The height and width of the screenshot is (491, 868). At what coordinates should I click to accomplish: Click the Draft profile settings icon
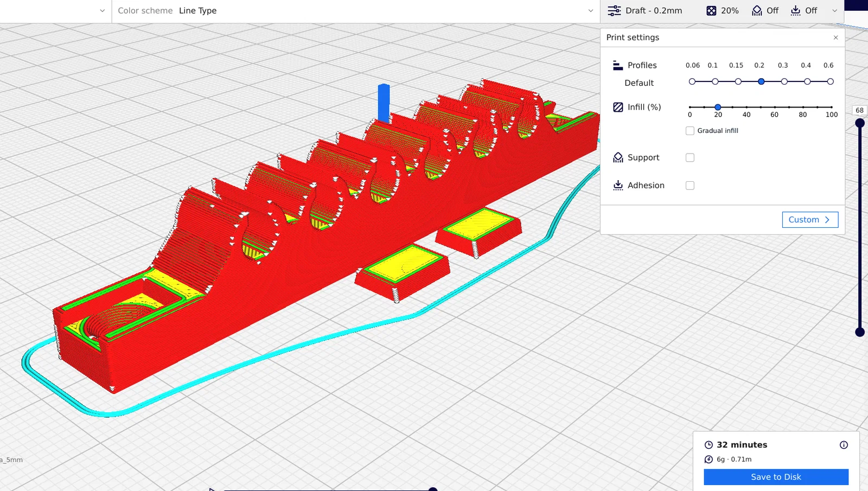point(614,11)
